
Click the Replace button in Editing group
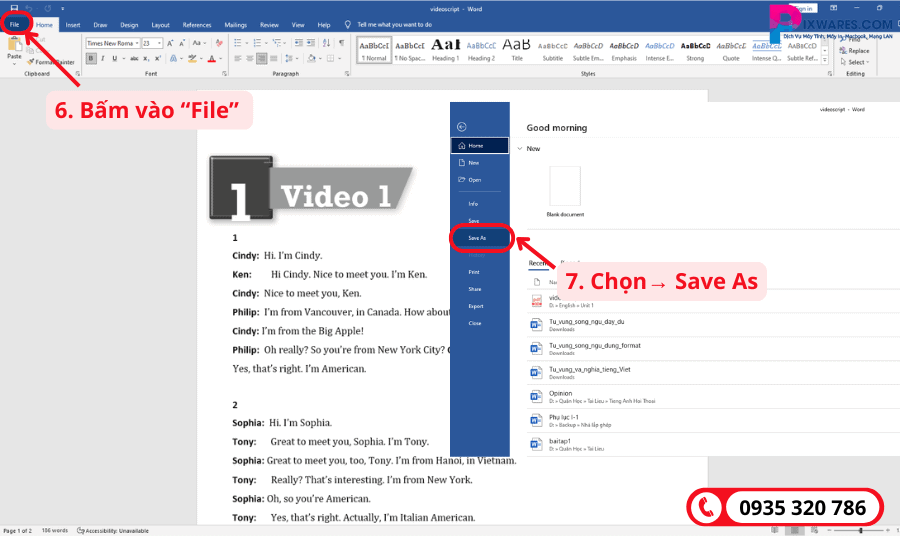856,50
